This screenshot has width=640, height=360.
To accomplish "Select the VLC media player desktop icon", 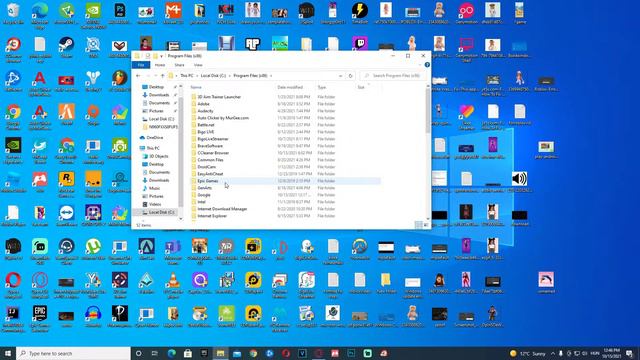I will click(173, 284).
